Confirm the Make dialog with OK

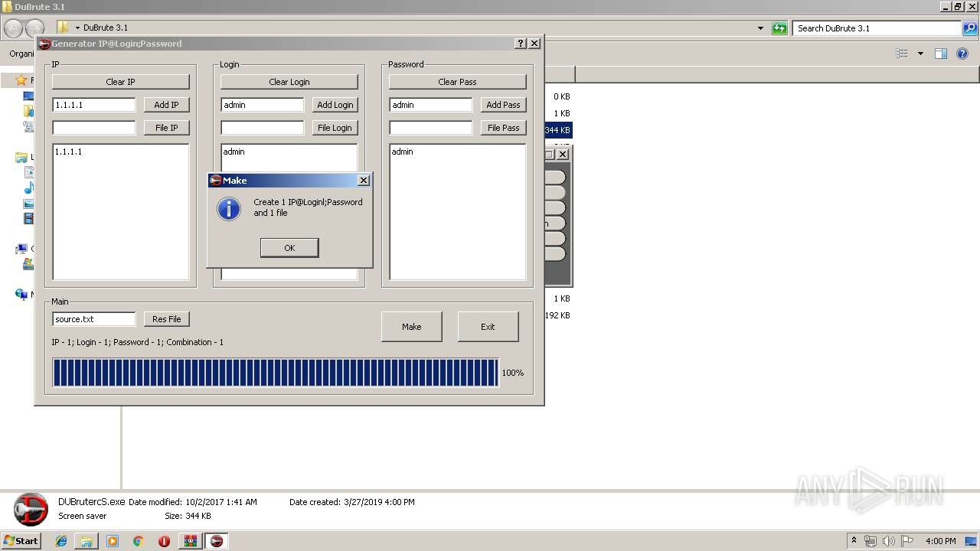(289, 248)
